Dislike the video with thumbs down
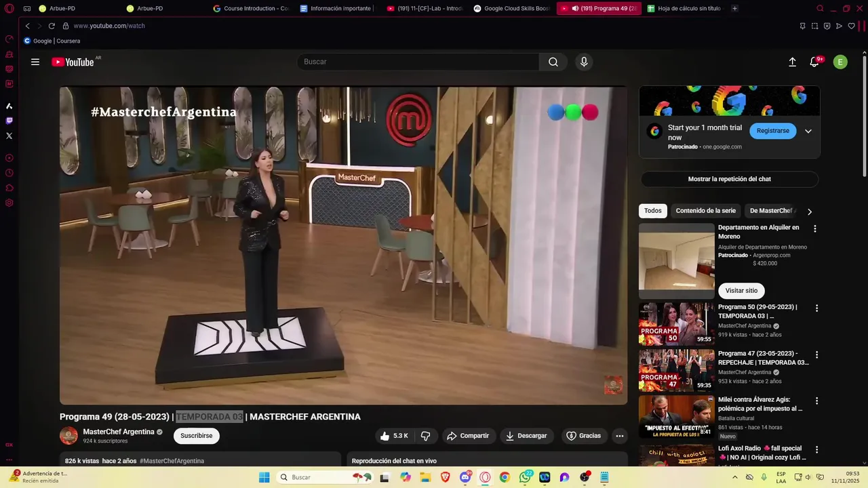 (x=426, y=436)
